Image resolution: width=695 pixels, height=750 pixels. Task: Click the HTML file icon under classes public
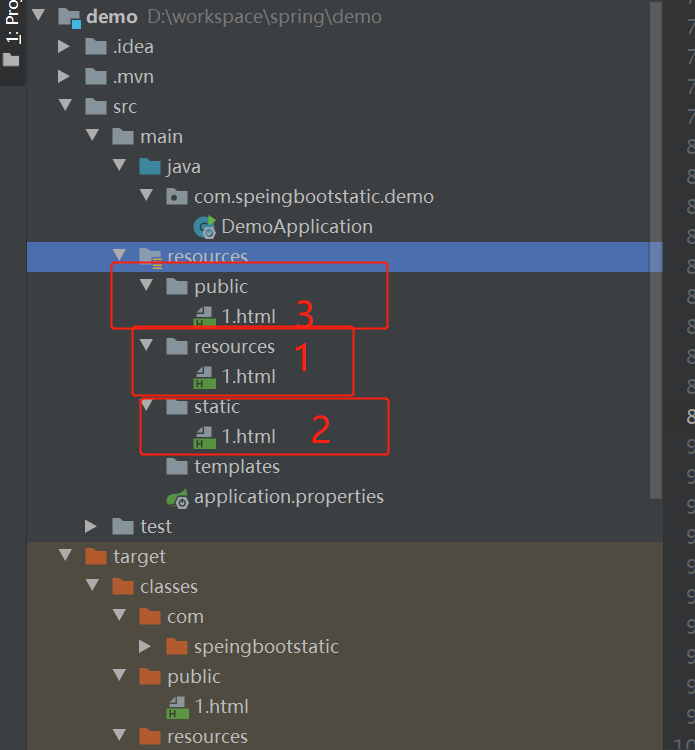[x=177, y=707]
